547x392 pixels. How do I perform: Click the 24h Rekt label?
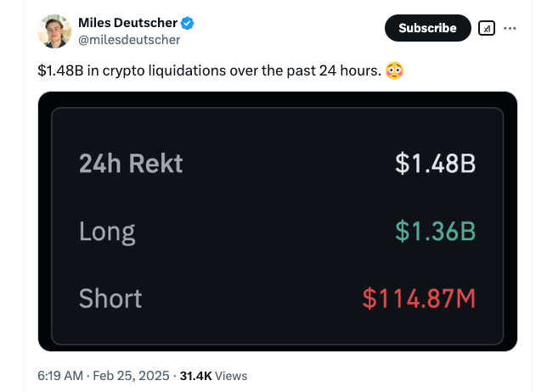click(x=131, y=163)
